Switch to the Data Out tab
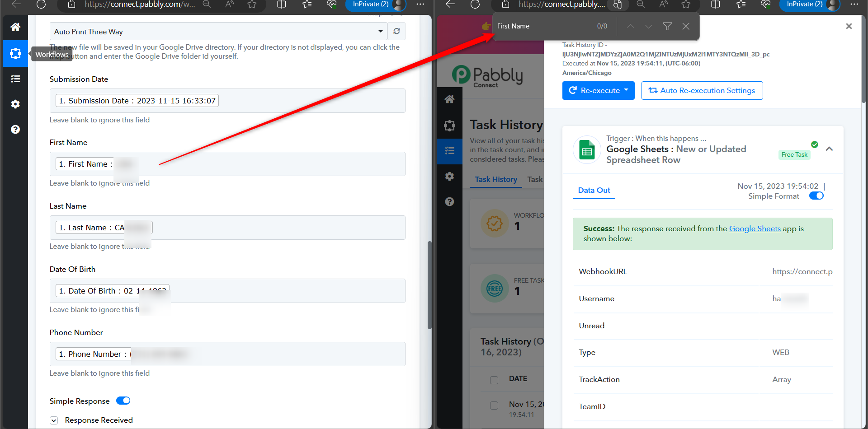The image size is (868, 429). [594, 190]
